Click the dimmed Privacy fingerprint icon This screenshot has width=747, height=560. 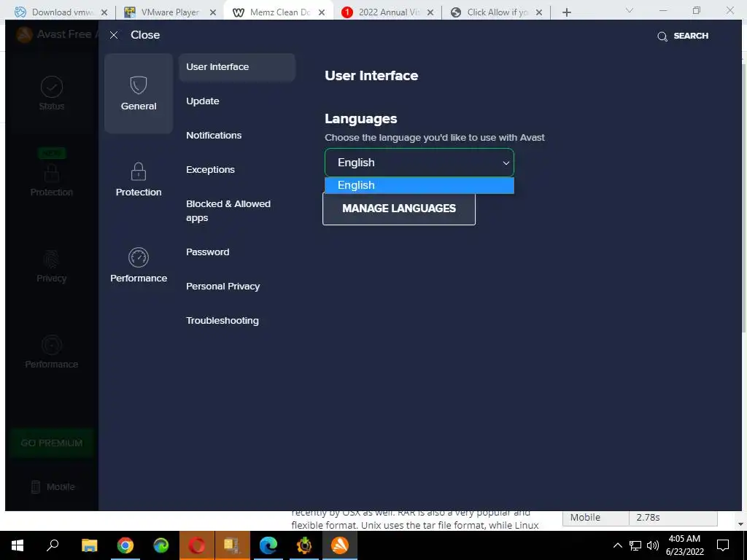click(x=52, y=260)
